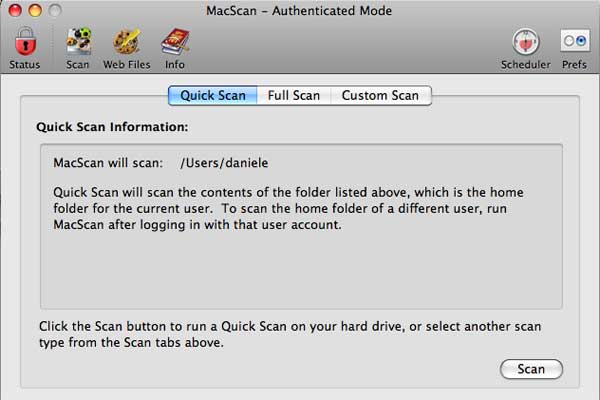Open the Scheduler clock icon
Viewport: 600px width, 400px height.
[x=525, y=42]
